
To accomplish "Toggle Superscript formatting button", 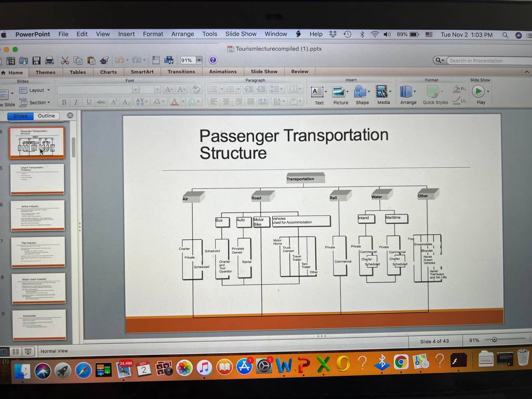I will tap(114, 102).
